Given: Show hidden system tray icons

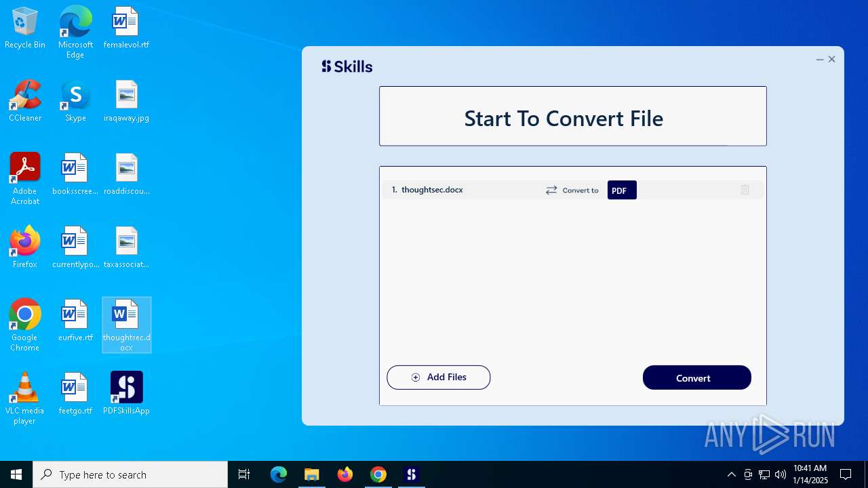Looking at the screenshot, I should tap(731, 474).
